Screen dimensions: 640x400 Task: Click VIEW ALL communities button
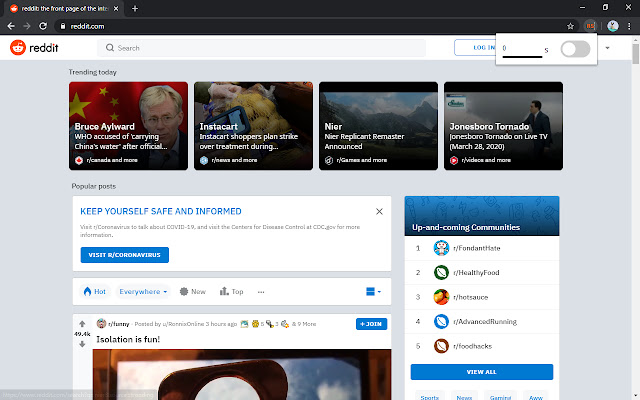pyautogui.click(x=482, y=372)
